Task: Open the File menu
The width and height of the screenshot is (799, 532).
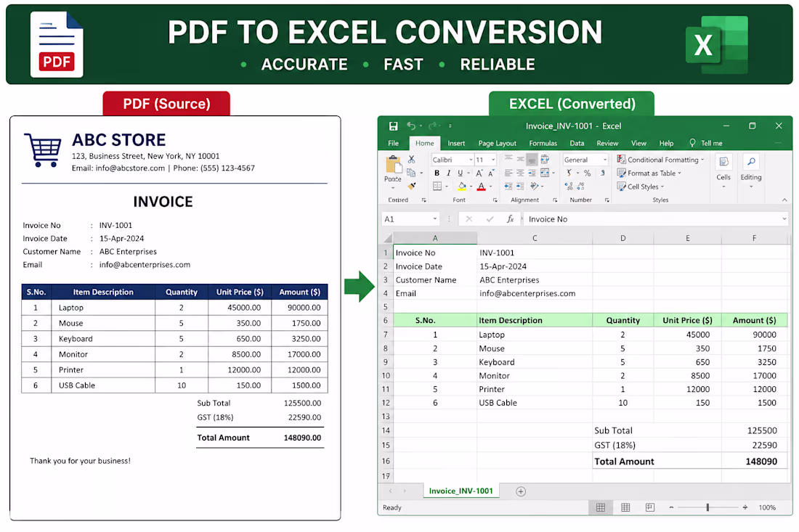Action: click(394, 143)
